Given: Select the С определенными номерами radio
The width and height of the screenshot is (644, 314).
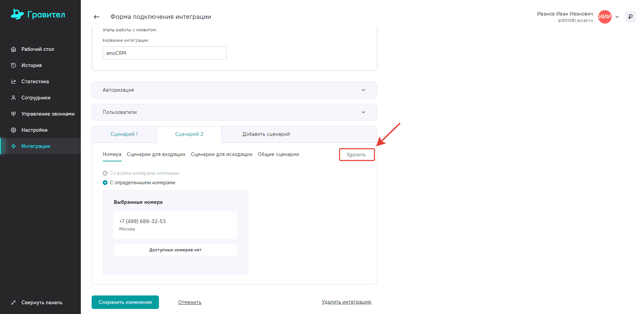Looking at the screenshot, I should pyautogui.click(x=105, y=183).
